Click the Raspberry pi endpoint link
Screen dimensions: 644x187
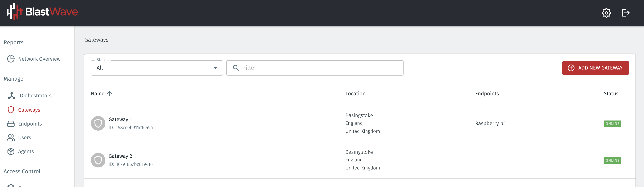coord(490,123)
